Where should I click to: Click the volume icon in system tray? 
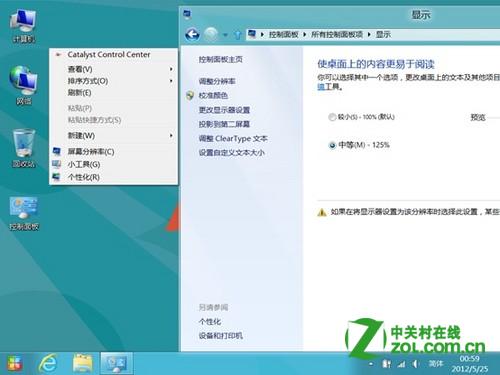tap(416, 364)
